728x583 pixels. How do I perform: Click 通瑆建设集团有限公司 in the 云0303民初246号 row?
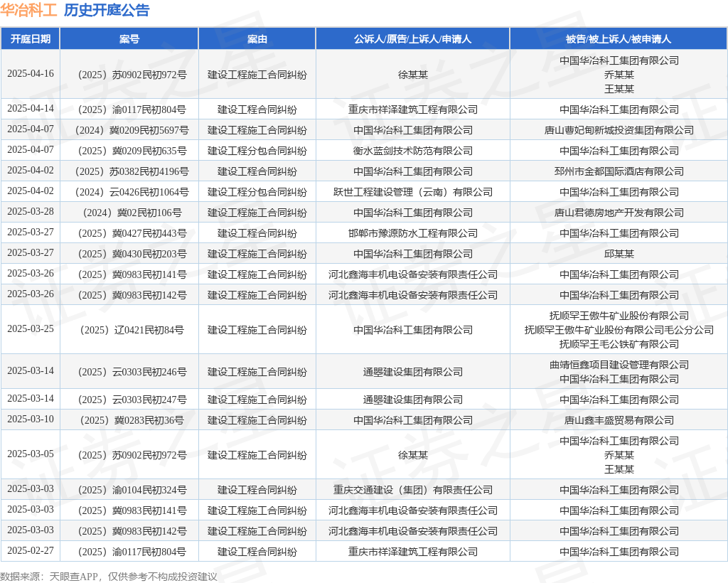(413, 372)
